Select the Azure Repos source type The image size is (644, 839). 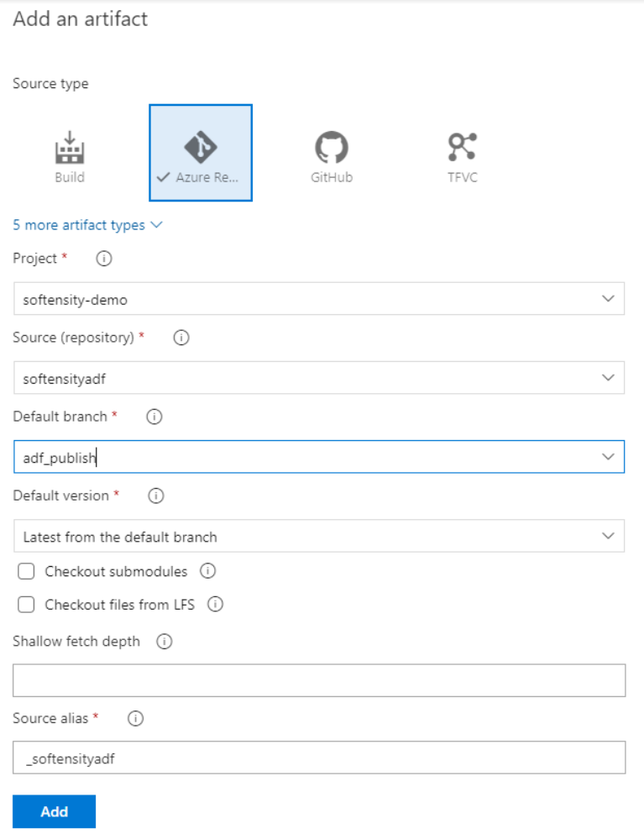pos(201,153)
